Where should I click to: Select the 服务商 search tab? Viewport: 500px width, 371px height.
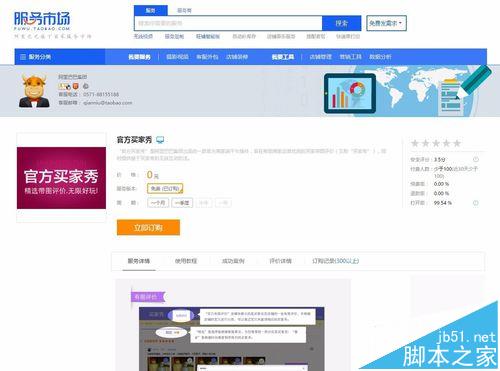pos(184,10)
